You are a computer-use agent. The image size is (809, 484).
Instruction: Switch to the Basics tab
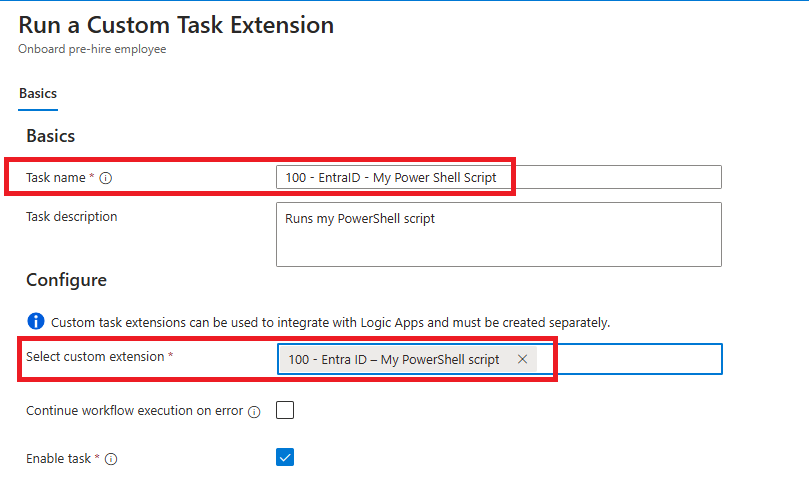[x=38, y=93]
